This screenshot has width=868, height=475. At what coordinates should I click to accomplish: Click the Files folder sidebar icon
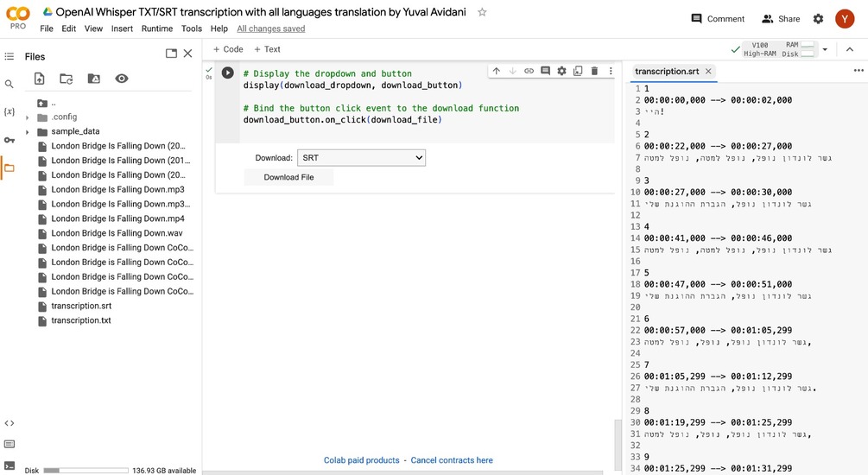click(x=9, y=168)
